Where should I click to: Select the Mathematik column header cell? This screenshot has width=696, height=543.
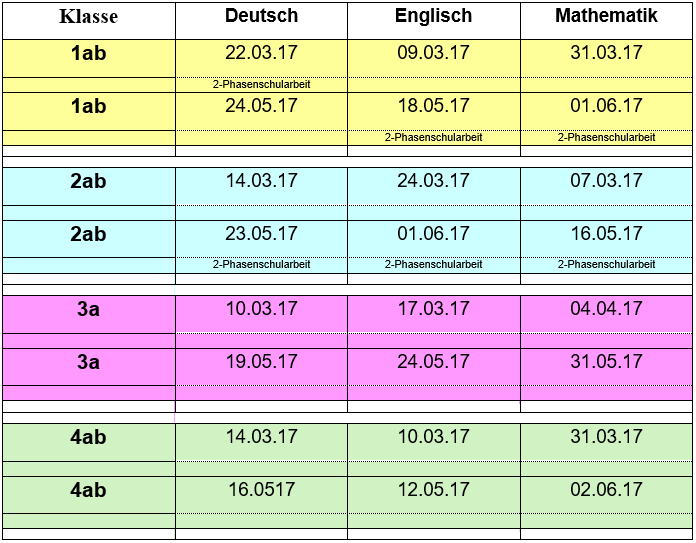click(606, 20)
